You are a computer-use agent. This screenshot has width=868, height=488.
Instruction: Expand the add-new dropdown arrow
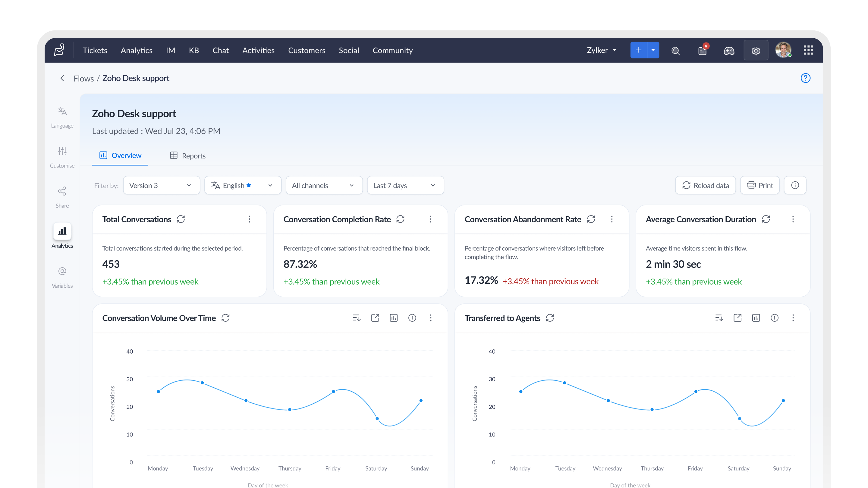[653, 50]
